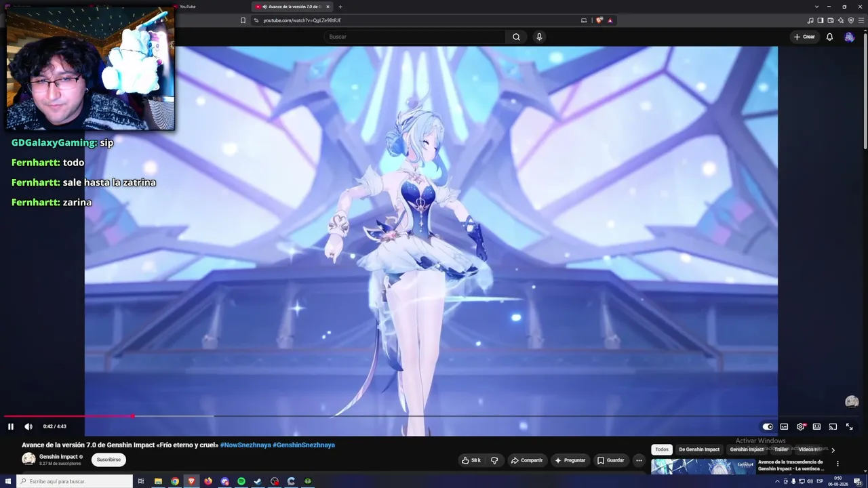Bookmark this page in address bar
The height and width of the screenshot is (488, 868).
[243, 20]
